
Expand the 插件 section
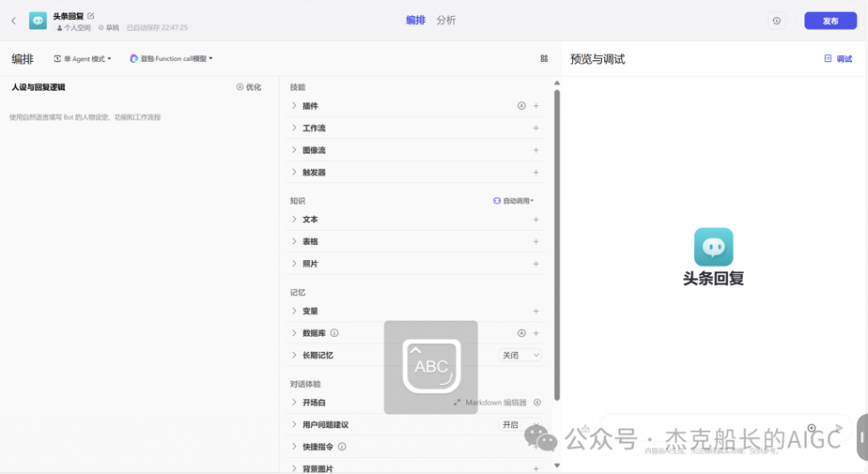tap(294, 106)
